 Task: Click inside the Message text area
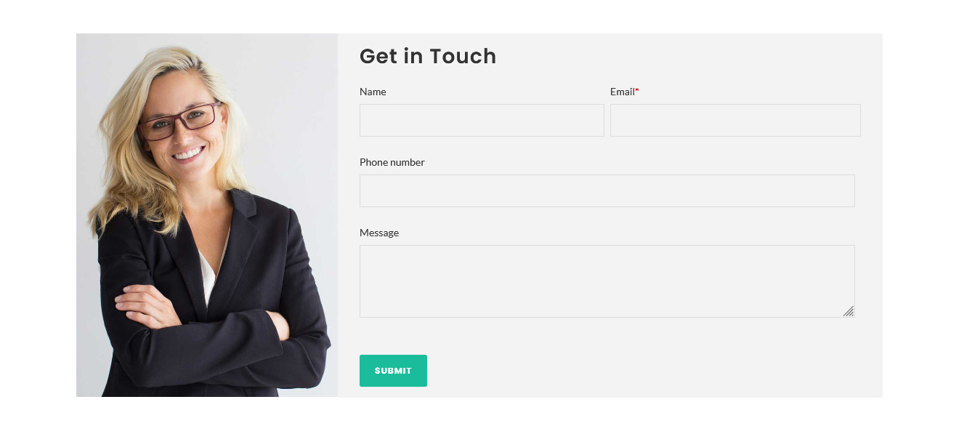click(607, 281)
